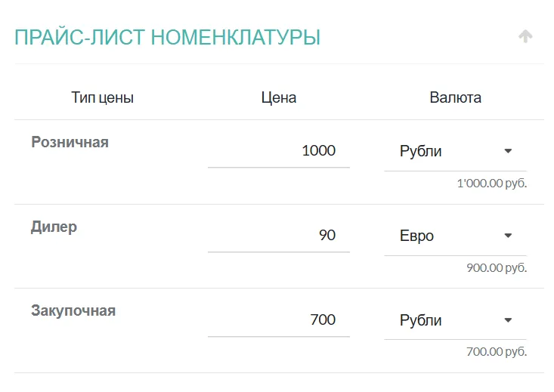
Task: Edit the Розничная price field showing 1000
Action: click(278, 150)
